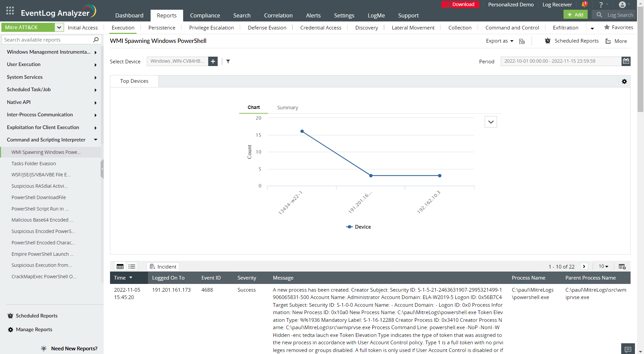Open the PowerShell DownloadFile report
644x354 pixels.
click(39, 197)
